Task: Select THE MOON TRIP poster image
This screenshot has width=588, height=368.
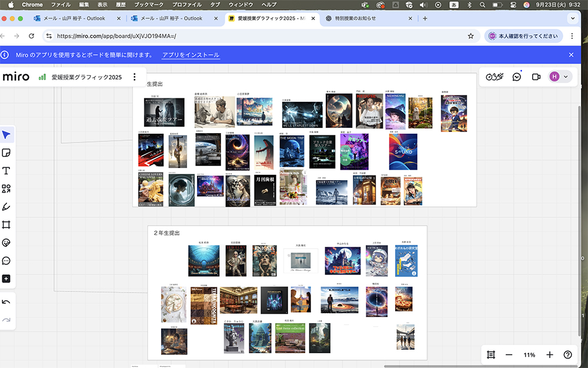Action: [292, 151]
